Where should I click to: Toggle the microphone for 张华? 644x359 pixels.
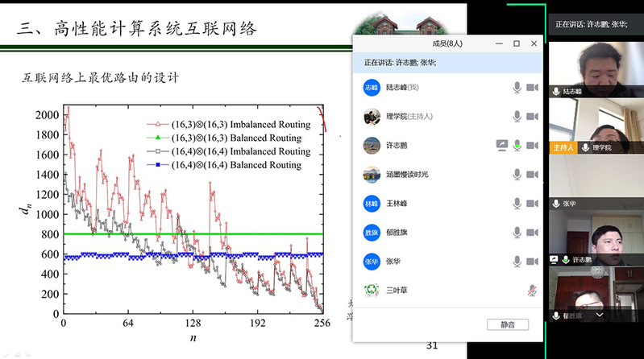click(x=517, y=262)
